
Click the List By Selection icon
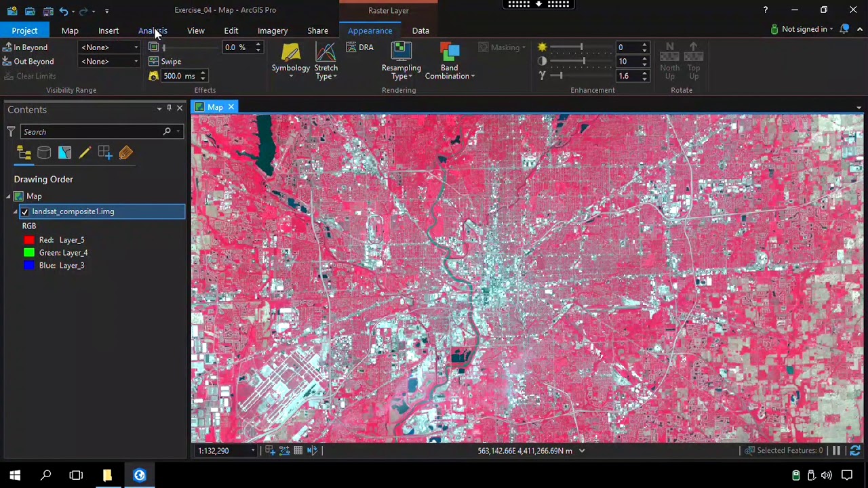point(64,153)
